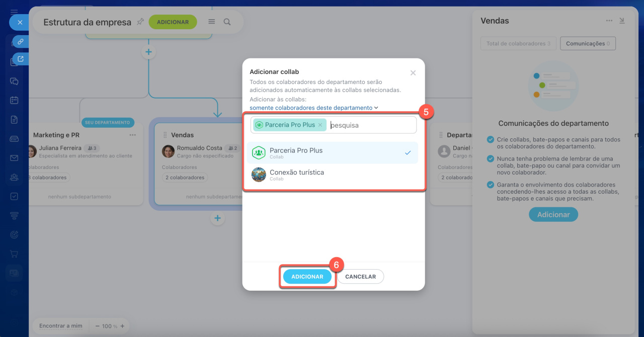Remove Parceria Pro Plus tag from field
This screenshot has width=644, height=337.
tap(320, 125)
